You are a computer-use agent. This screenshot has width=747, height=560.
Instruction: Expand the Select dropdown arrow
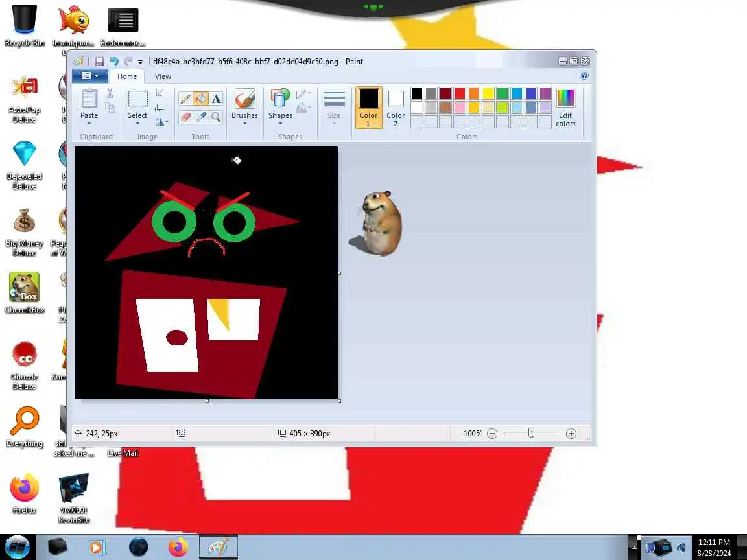click(137, 123)
